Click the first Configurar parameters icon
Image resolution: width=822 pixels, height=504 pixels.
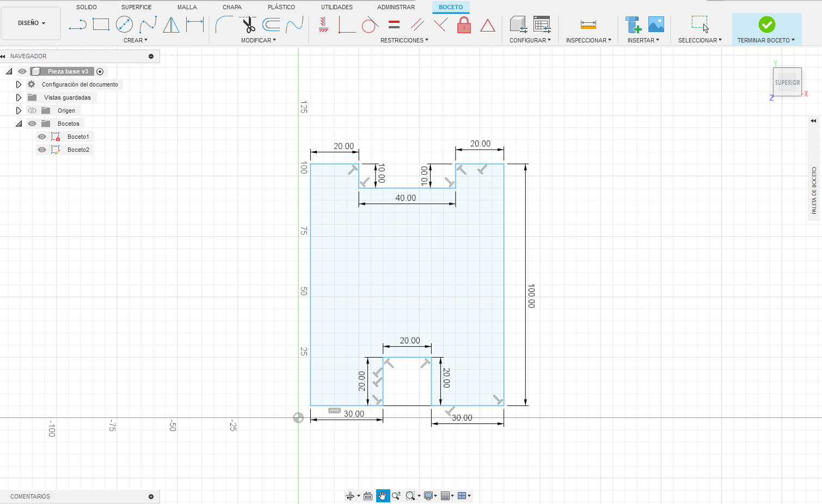click(518, 24)
